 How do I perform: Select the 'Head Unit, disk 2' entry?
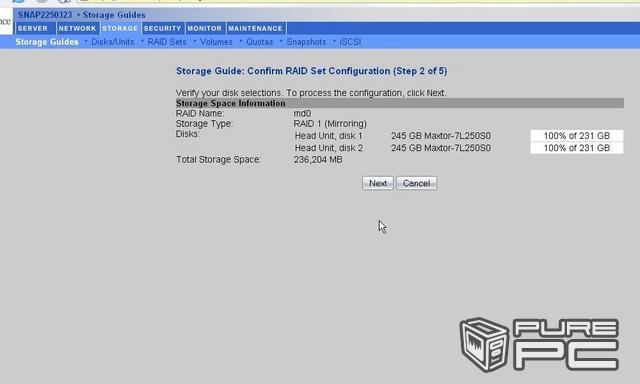tap(329, 148)
